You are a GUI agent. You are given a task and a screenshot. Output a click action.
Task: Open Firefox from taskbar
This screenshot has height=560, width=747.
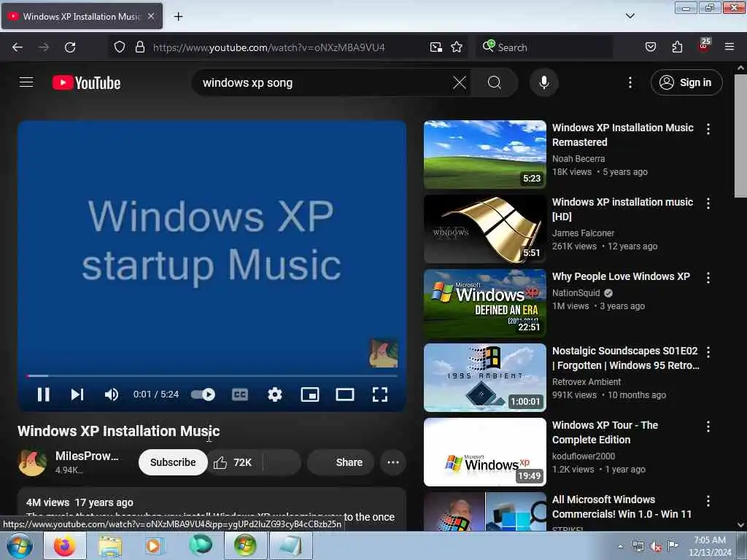(65, 545)
